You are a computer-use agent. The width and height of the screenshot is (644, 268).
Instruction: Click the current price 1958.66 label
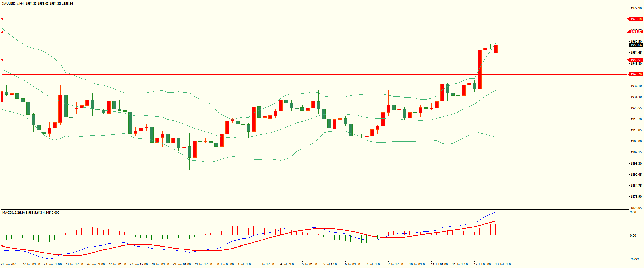(636, 45)
